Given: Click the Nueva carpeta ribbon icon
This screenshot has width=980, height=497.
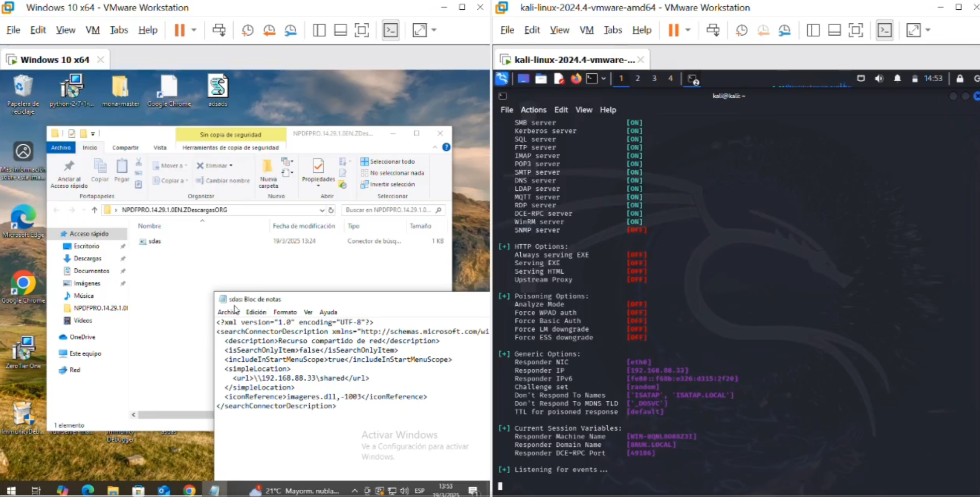Looking at the screenshot, I should click(x=268, y=174).
